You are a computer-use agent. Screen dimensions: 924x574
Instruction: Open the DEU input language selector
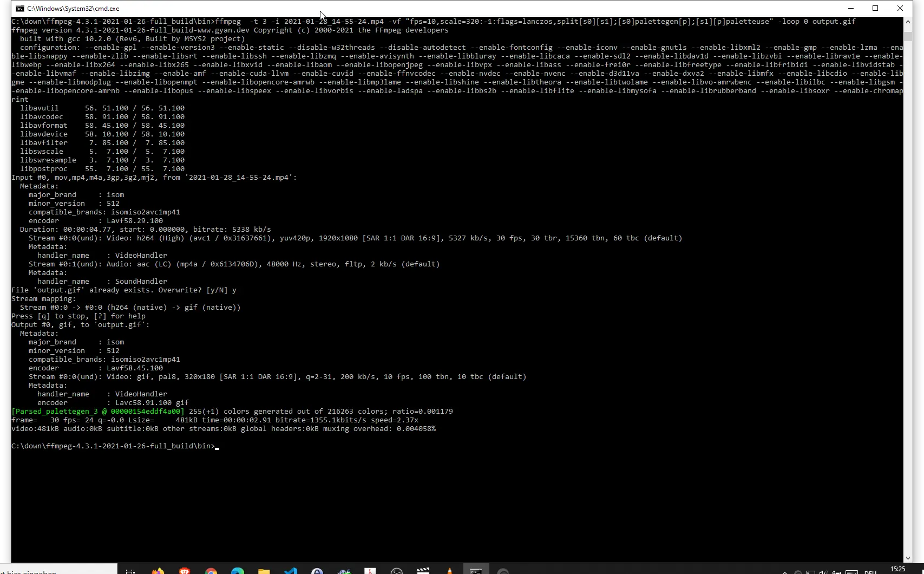click(x=870, y=572)
